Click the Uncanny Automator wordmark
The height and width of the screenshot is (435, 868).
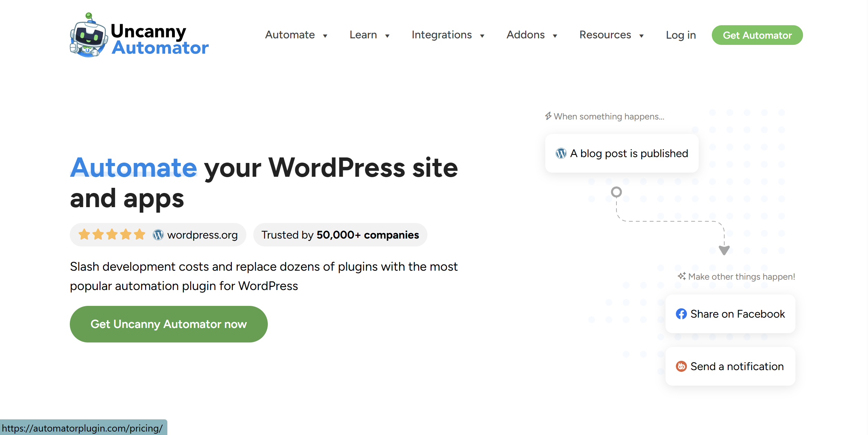[x=160, y=39]
